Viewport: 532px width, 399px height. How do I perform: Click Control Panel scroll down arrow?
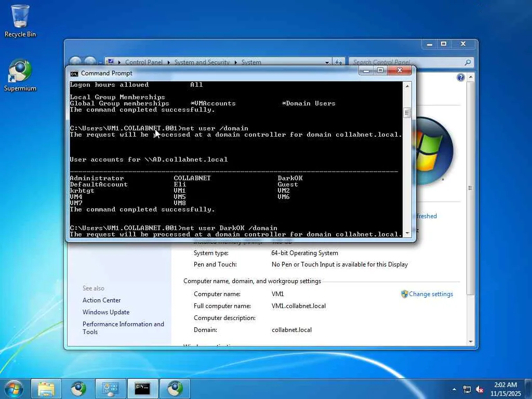470,342
